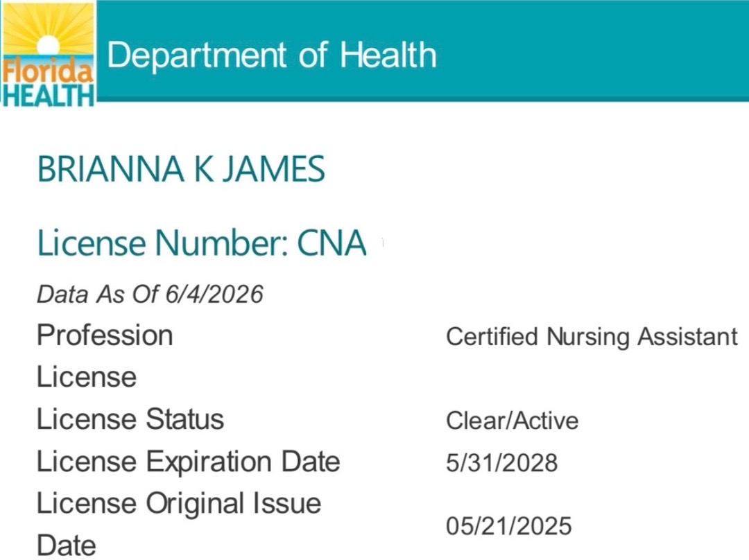Select the Certified Nursing Assistant value

point(592,337)
